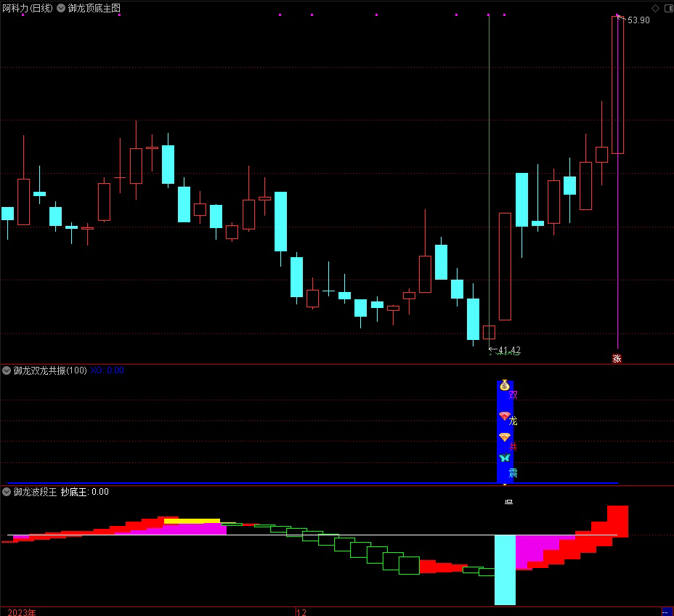Click the red gem signal icon
The height and width of the screenshot is (616, 674).
pos(504,416)
